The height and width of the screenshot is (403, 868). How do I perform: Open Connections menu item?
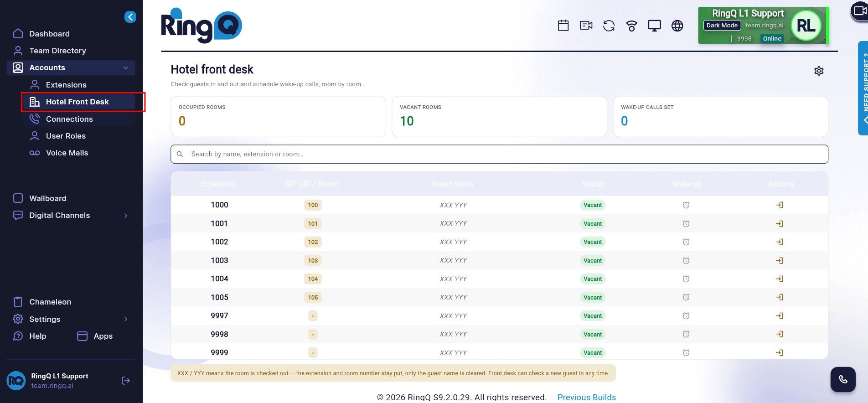[x=69, y=119]
